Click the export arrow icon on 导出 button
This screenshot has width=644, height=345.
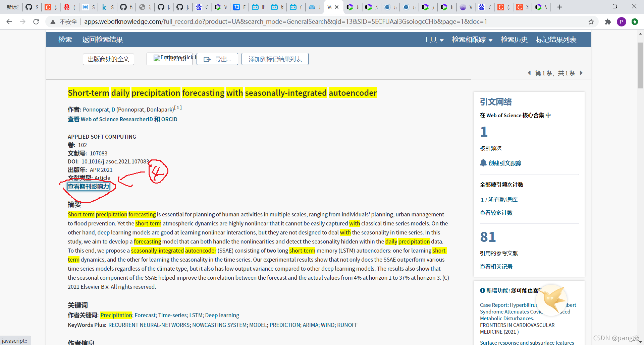click(x=207, y=59)
